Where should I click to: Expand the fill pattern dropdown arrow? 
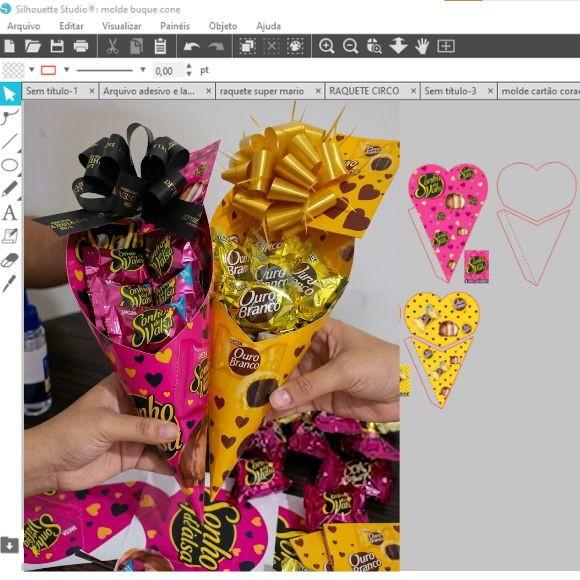click(32, 70)
